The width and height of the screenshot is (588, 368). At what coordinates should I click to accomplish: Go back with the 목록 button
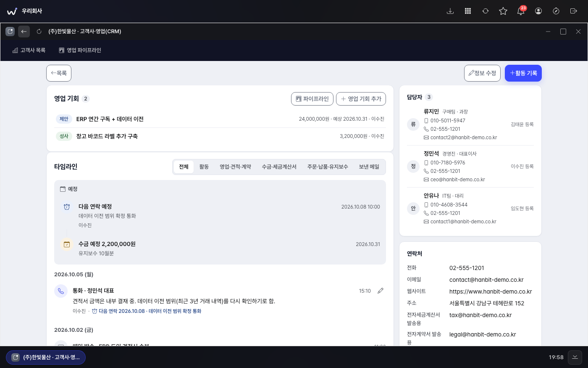(x=59, y=73)
